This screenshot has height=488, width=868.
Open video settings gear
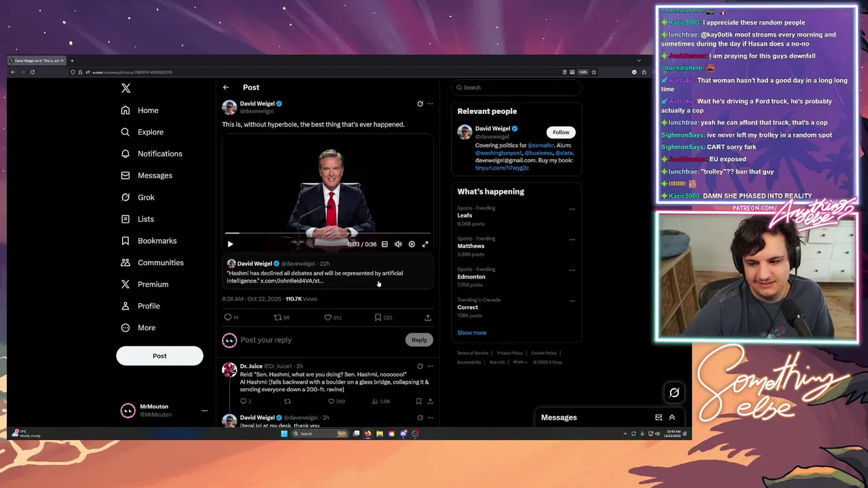(412, 244)
